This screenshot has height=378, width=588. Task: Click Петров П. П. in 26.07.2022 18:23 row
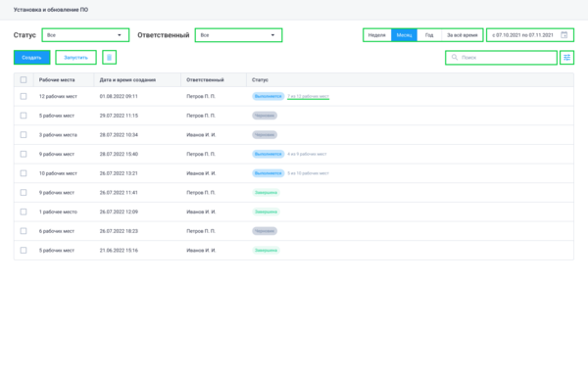[x=201, y=231]
